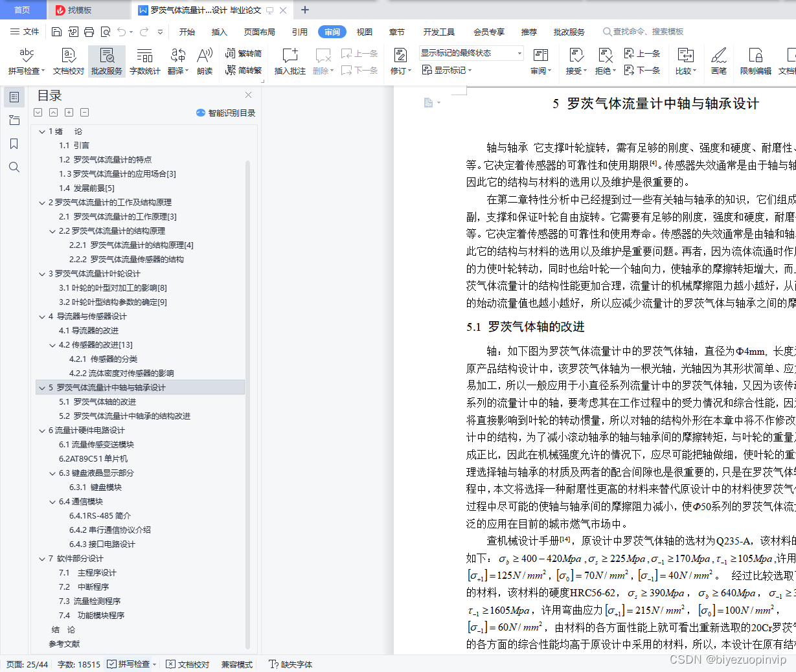Click enabled 下一条 next change button

(x=642, y=70)
